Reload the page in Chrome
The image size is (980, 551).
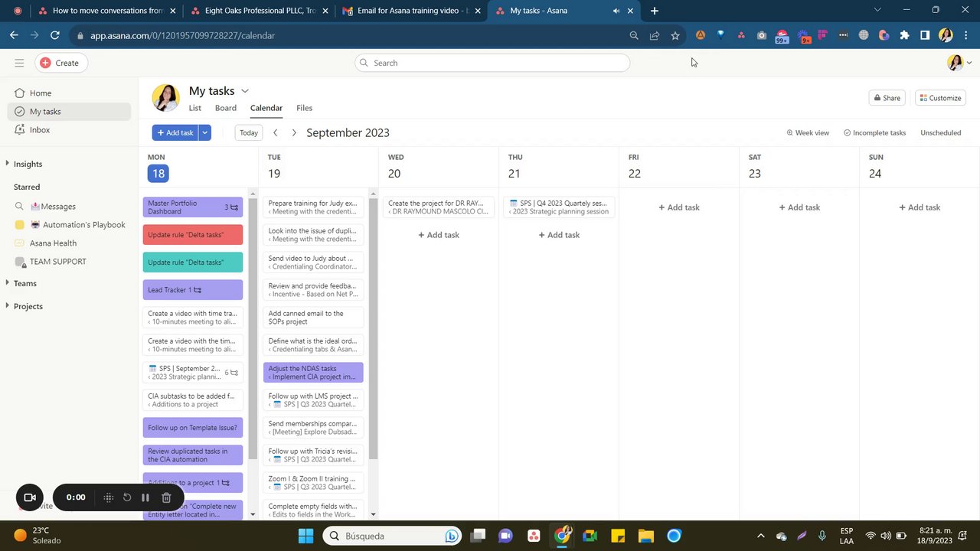point(55,35)
